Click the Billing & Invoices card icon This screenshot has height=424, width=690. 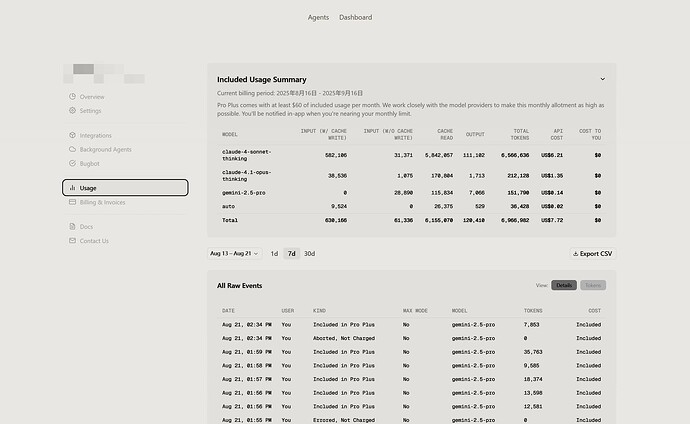(72, 202)
